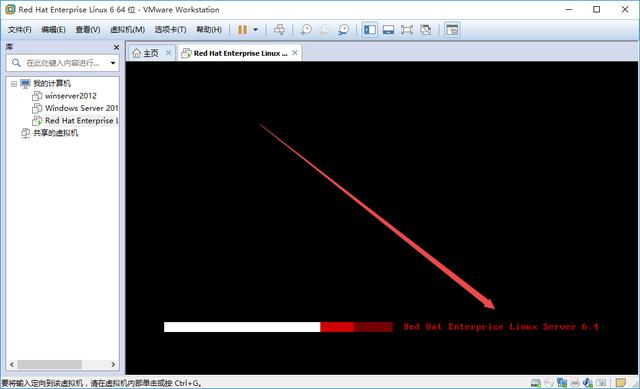Minimize the VMware Workstation window

[569, 9]
